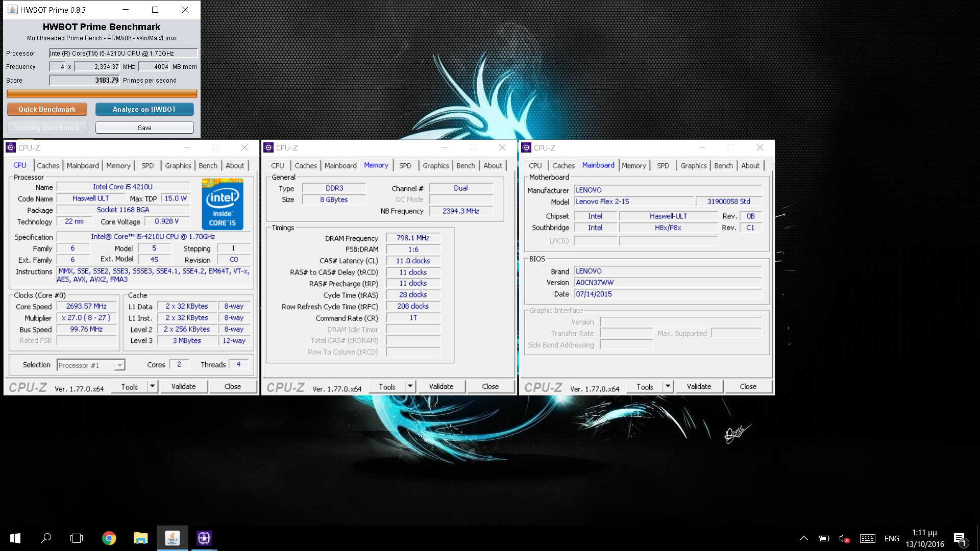Open Caches tab in Mainboard CPU-Z window
The width and height of the screenshot is (980, 551).
(563, 165)
